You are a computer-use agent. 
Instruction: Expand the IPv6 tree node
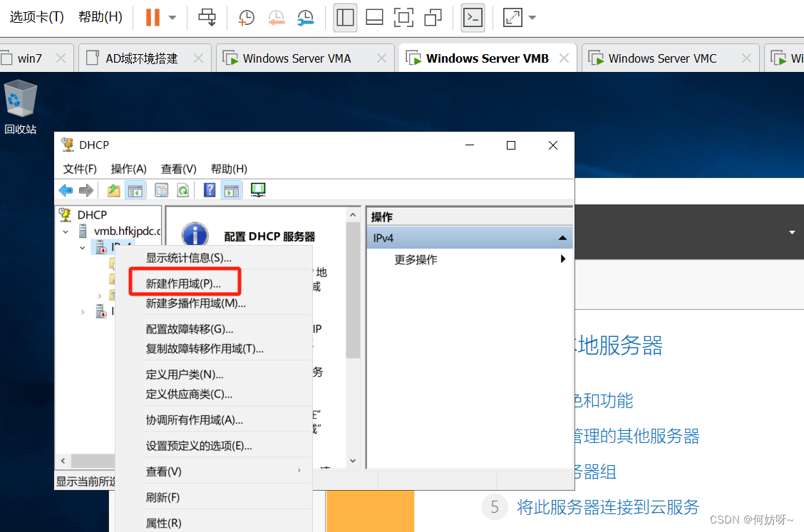(x=83, y=312)
